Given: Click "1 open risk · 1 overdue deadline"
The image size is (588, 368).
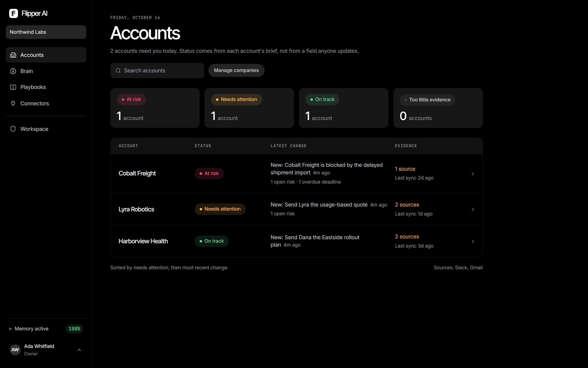Looking at the screenshot, I should [306, 182].
